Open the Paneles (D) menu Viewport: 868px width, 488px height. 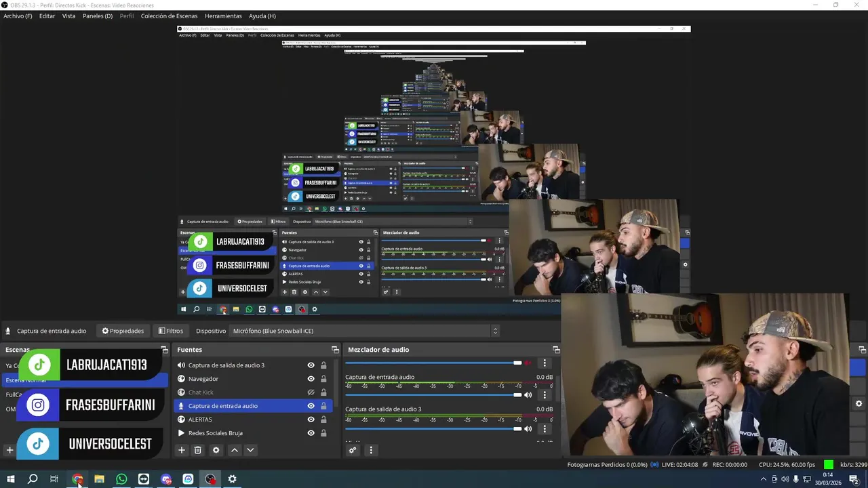coord(98,16)
